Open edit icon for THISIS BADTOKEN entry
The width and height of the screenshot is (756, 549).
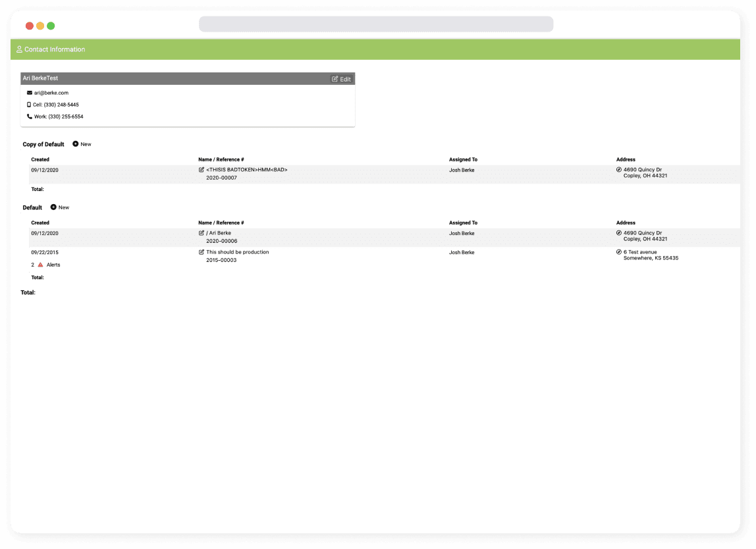(202, 170)
